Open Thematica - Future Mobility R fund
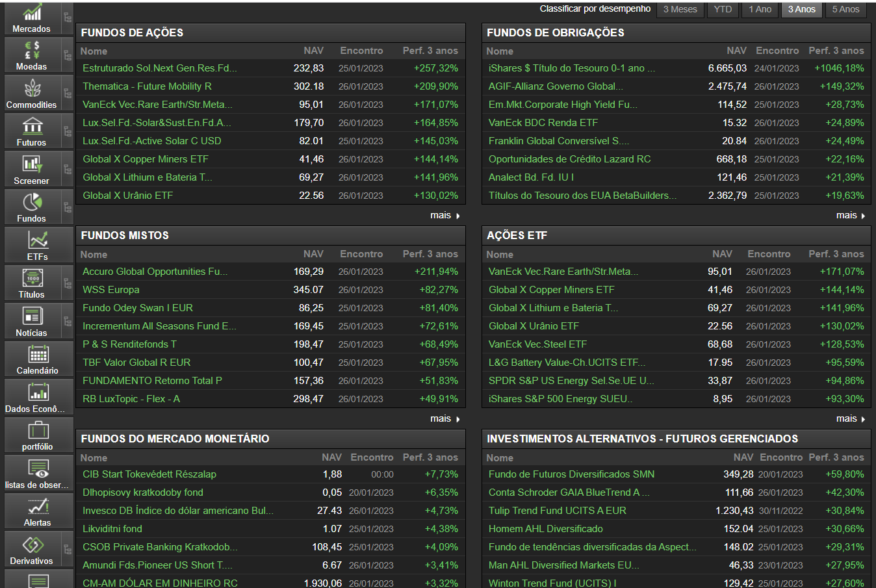Viewport: 876px width, 588px height. coord(147,86)
